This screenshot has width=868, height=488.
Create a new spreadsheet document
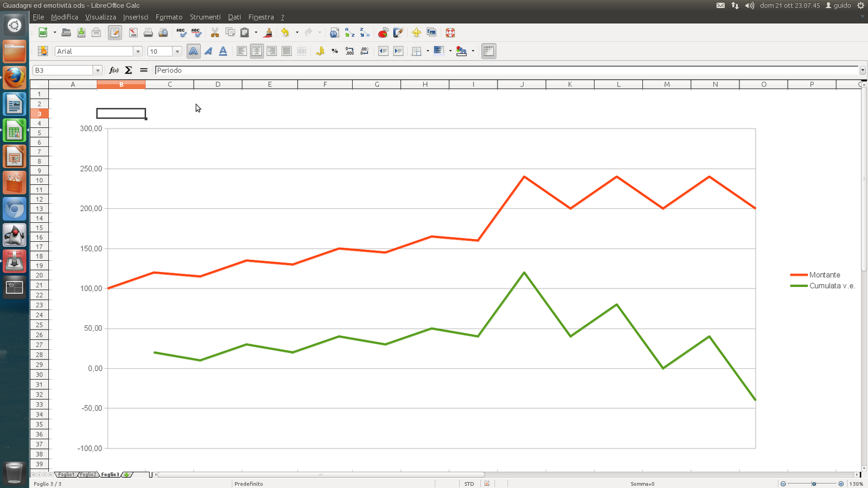pyautogui.click(x=43, y=33)
